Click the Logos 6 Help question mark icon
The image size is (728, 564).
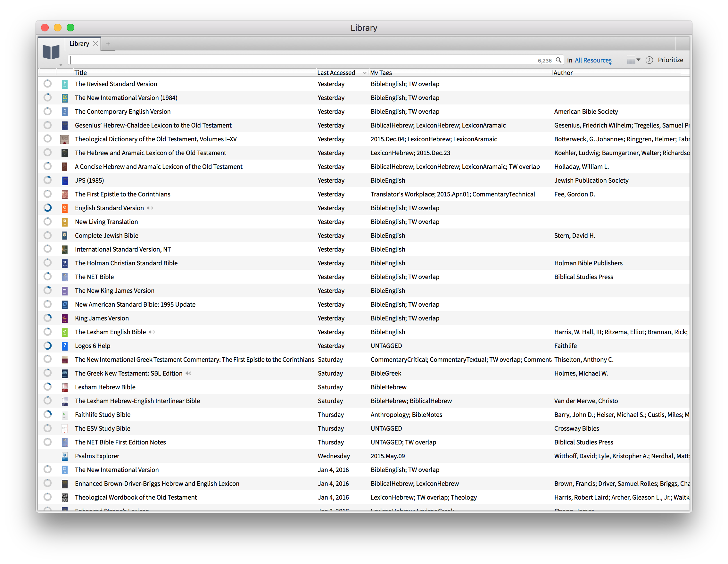tap(65, 346)
